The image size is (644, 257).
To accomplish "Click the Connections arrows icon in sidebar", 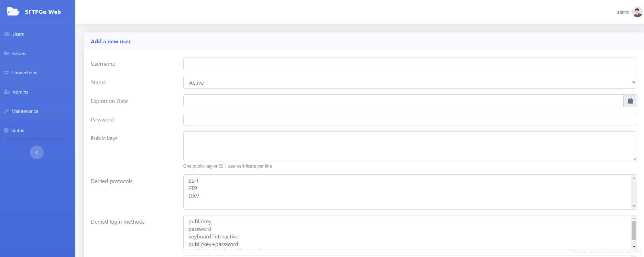I will click(x=6, y=73).
